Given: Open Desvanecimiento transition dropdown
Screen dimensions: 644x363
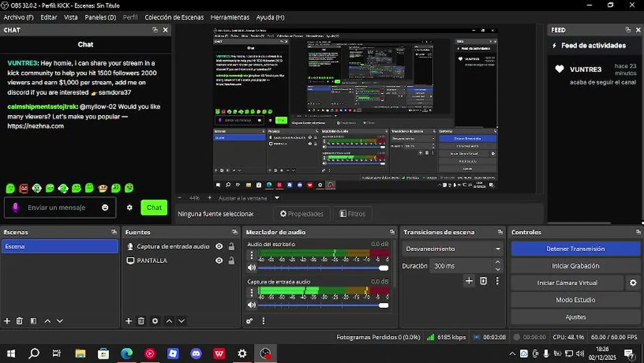Looking at the screenshot, I should click(x=453, y=249).
